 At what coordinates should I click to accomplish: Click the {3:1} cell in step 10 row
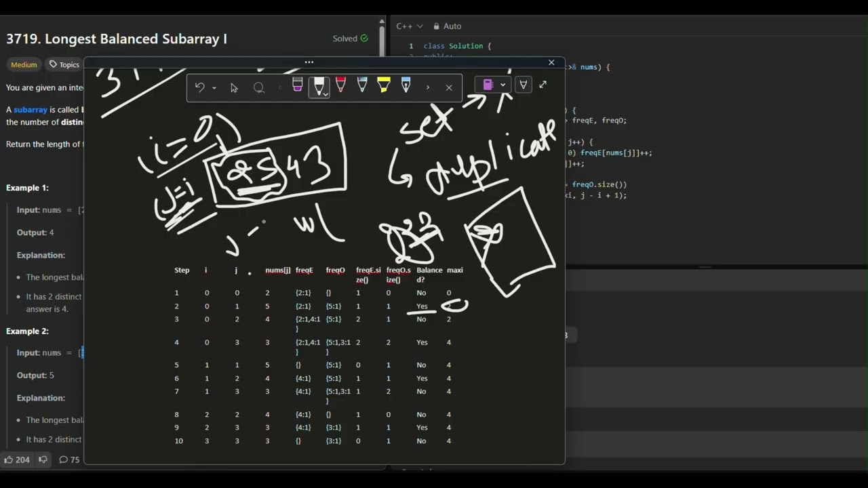pyautogui.click(x=333, y=441)
